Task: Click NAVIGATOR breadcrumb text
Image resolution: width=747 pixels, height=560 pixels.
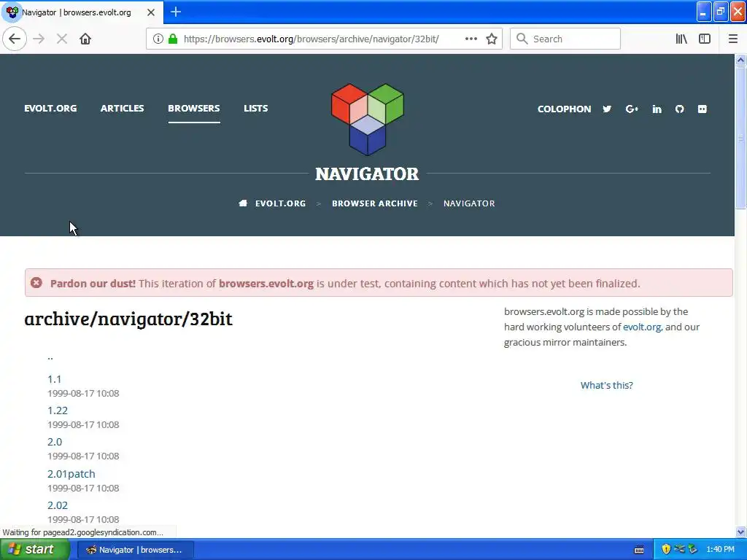Action: (x=469, y=203)
